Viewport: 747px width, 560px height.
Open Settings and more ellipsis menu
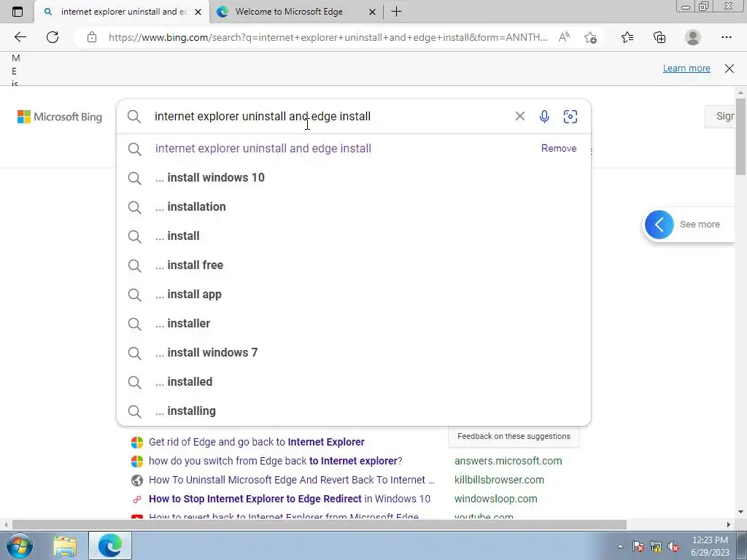[x=726, y=37]
